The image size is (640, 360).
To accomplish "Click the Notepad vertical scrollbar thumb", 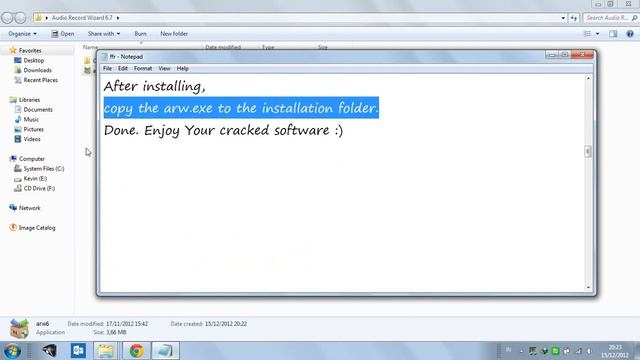I will pos(588,151).
